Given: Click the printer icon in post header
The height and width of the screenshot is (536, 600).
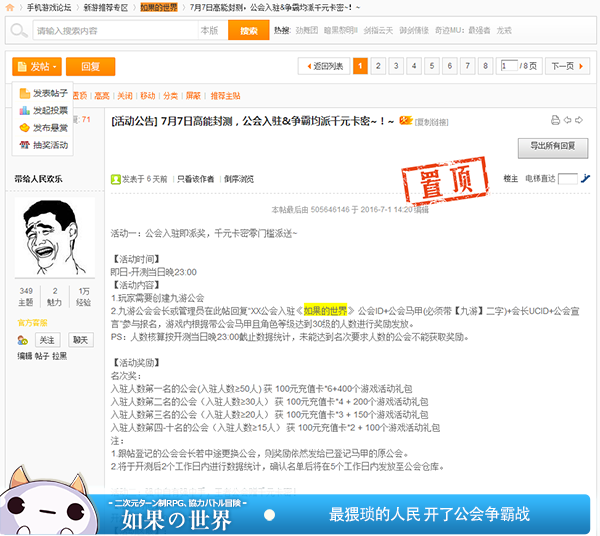Looking at the screenshot, I should 555,120.
